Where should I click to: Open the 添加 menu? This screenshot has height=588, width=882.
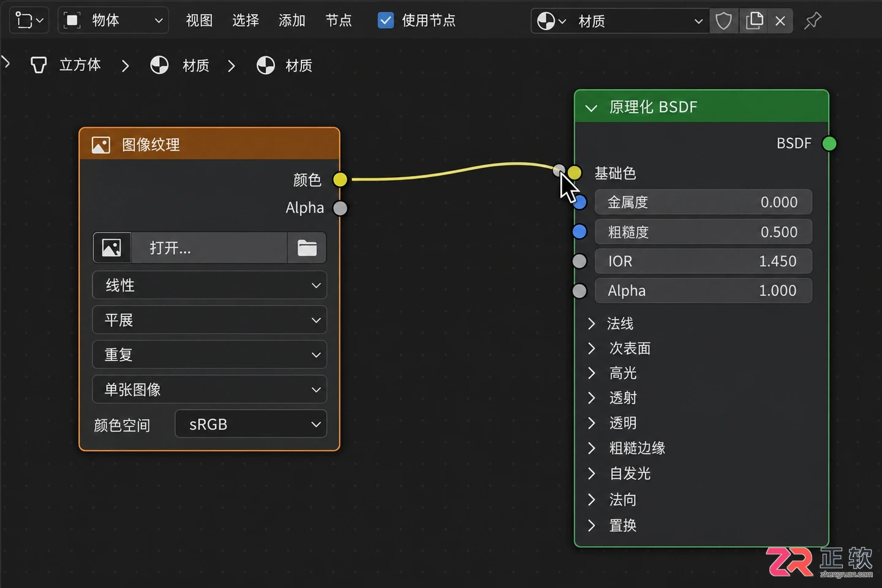point(292,20)
